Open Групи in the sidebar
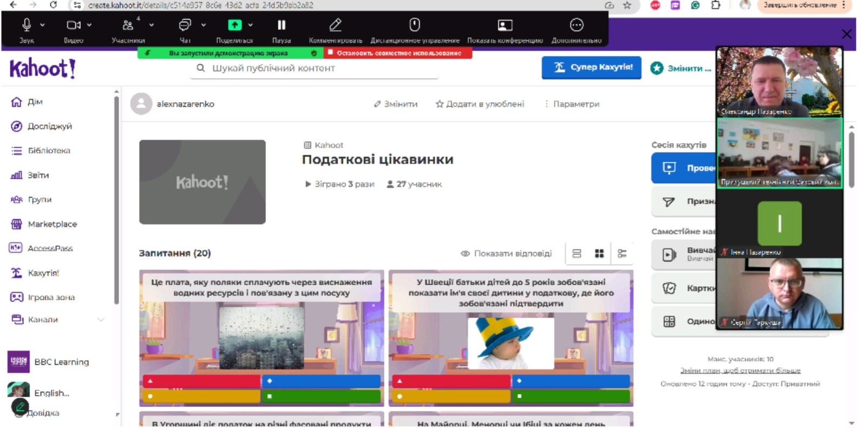This screenshot has height=428, width=868. [31, 200]
